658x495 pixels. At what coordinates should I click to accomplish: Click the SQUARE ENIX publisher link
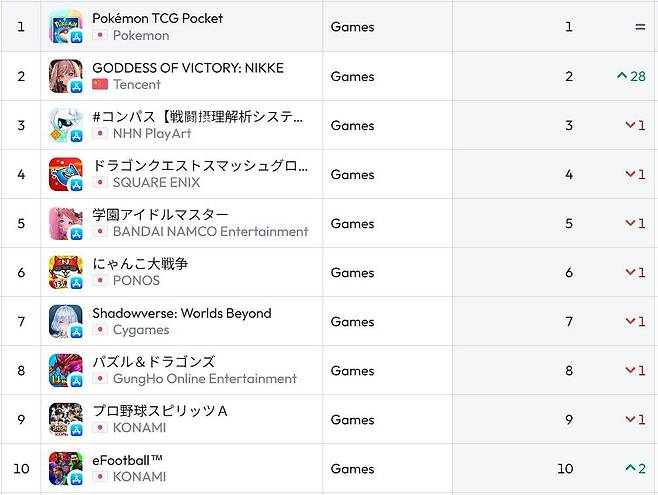coord(156,183)
